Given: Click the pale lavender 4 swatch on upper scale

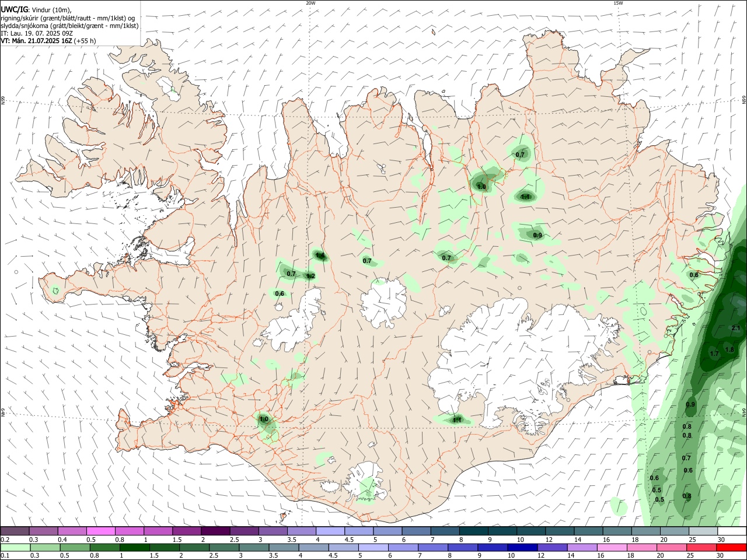Looking at the screenshot, I should click(330, 531).
